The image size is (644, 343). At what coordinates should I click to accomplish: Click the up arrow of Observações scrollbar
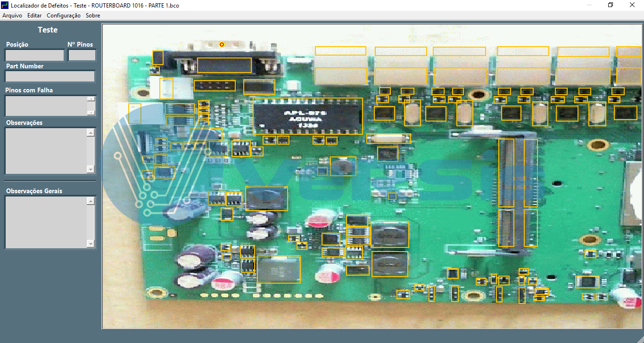[91, 133]
